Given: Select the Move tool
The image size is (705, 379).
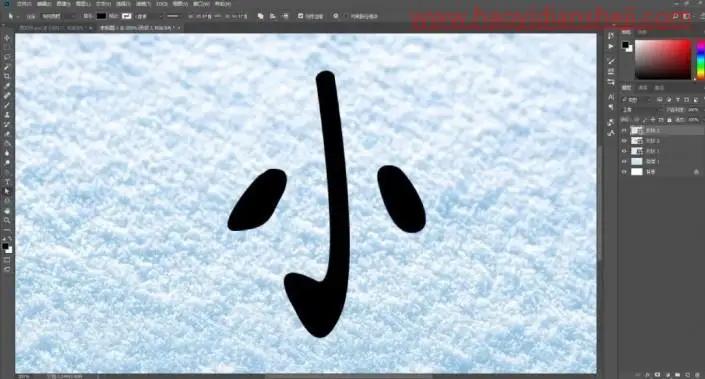Looking at the screenshot, I should pyautogui.click(x=7, y=38).
